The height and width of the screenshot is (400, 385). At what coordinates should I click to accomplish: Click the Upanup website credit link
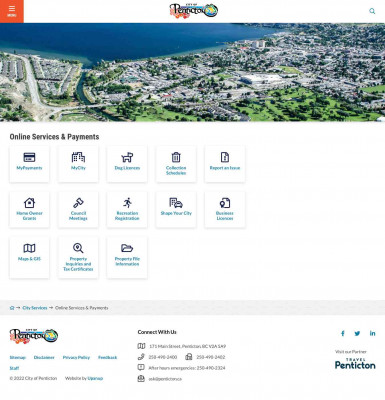pyautogui.click(x=95, y=378)
